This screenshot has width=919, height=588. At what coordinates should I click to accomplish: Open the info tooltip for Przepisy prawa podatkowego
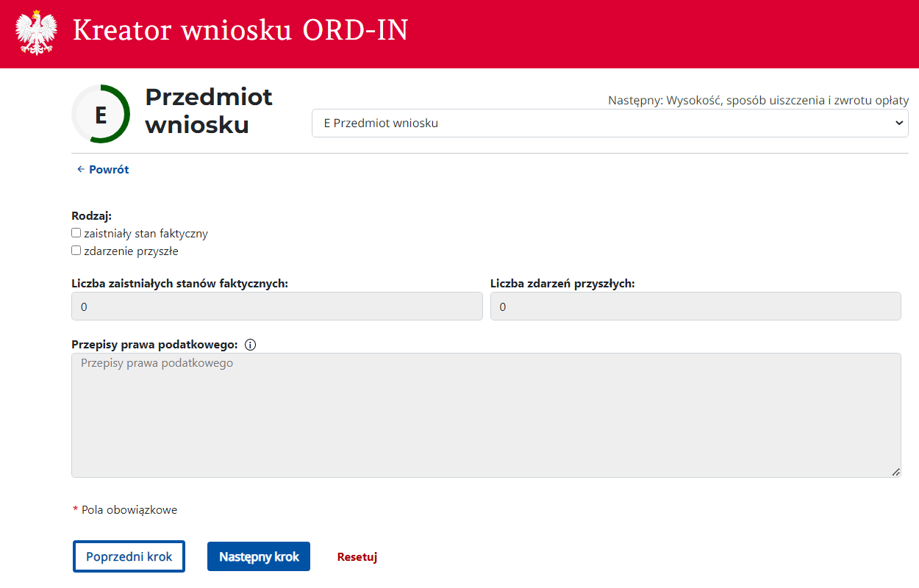[x=250, y=345]
